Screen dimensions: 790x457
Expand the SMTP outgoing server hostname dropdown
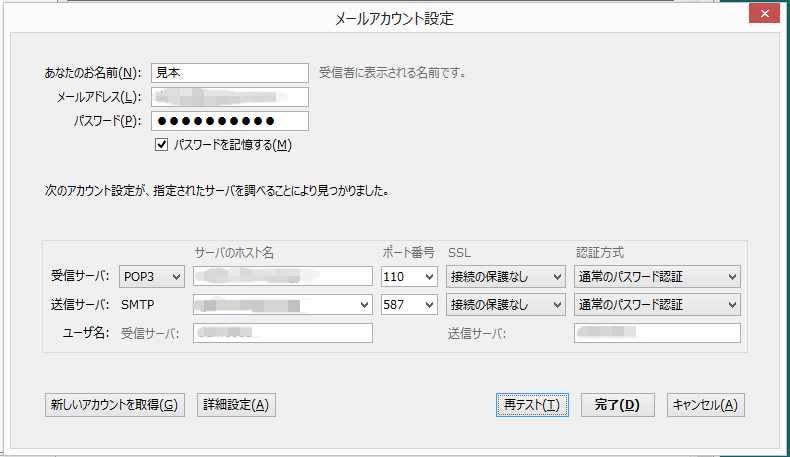click(282, 304)
